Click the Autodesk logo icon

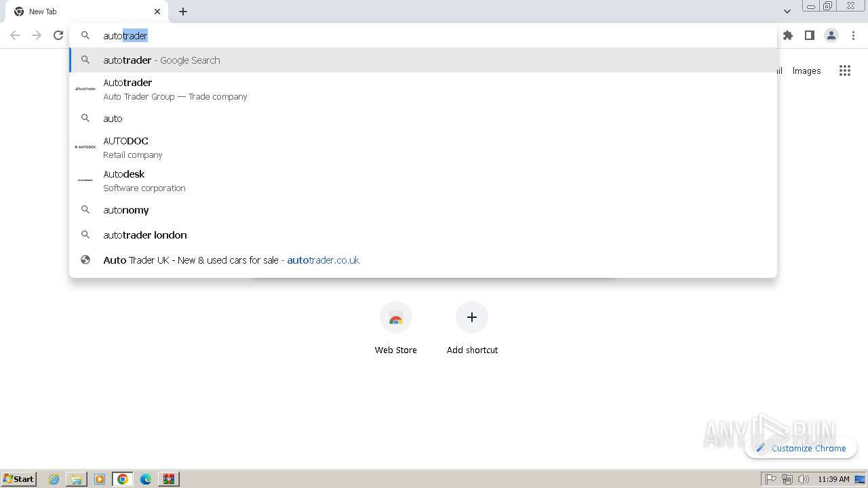85,180
